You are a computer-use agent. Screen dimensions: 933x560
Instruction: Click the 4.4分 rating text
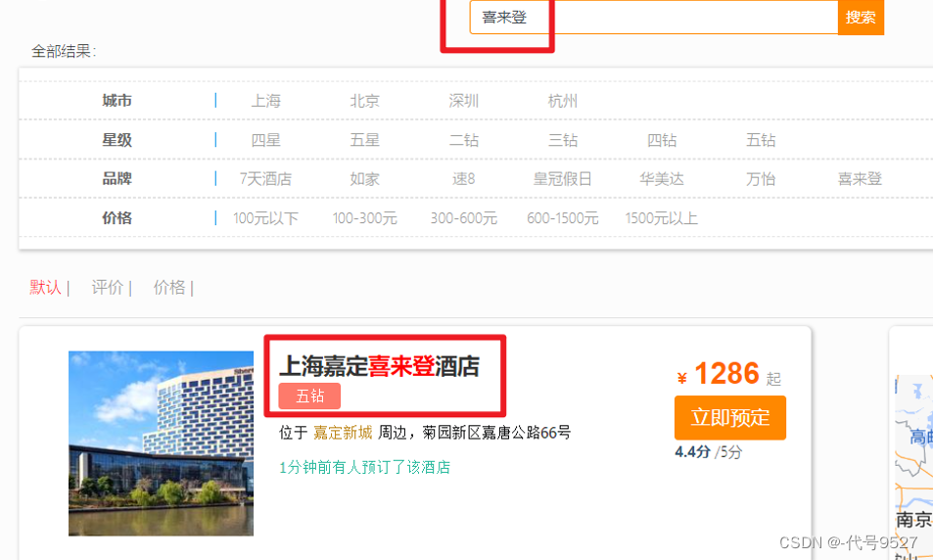[692, 452]
